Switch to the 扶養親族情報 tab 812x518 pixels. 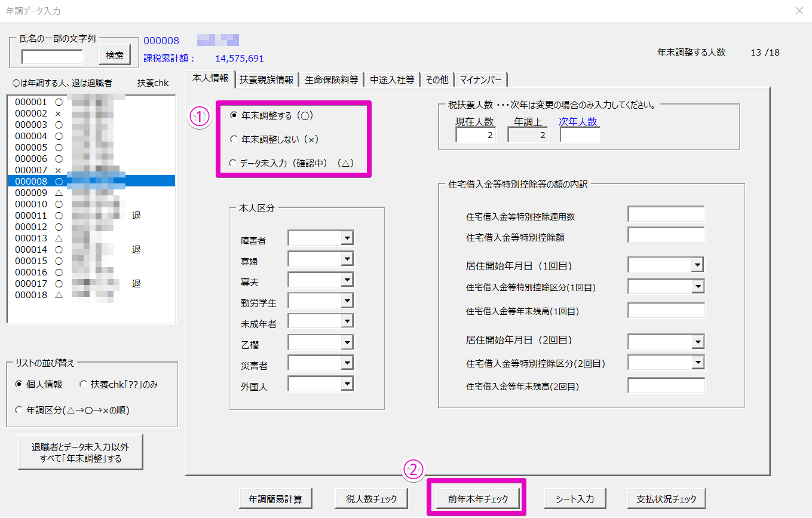tap(266, 79)
